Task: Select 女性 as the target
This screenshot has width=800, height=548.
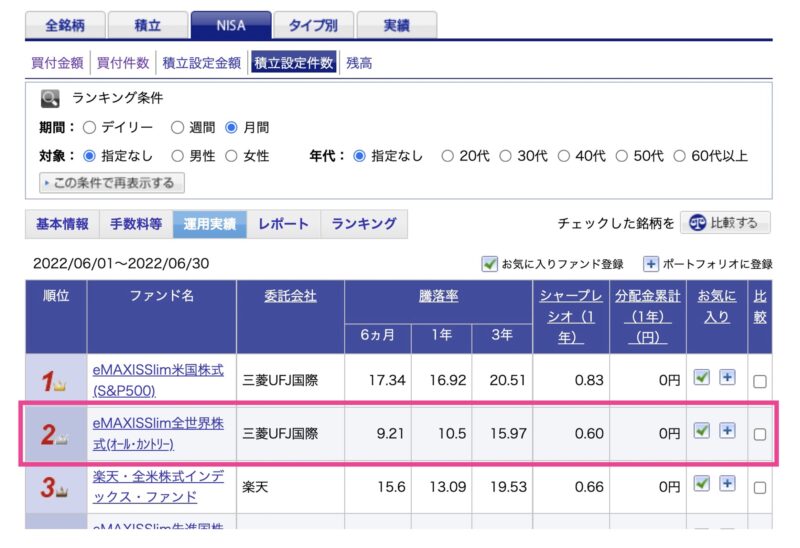Action: pyautogui.click(x=231, y=156)
